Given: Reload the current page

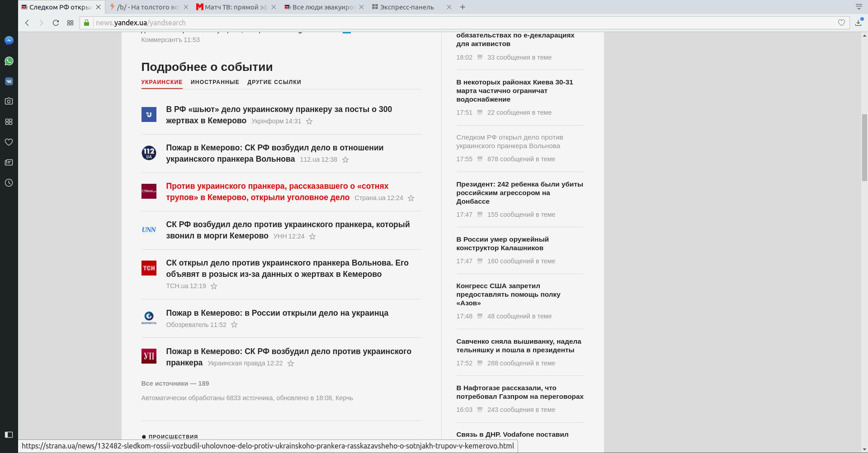Looking at the screenshot, I should click(x=56, y=23).
